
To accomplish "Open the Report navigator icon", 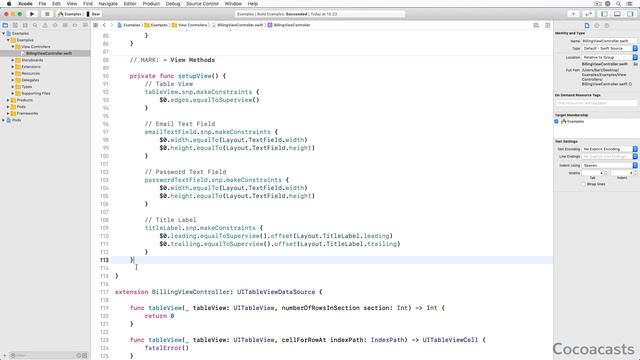I will point(85,25).
